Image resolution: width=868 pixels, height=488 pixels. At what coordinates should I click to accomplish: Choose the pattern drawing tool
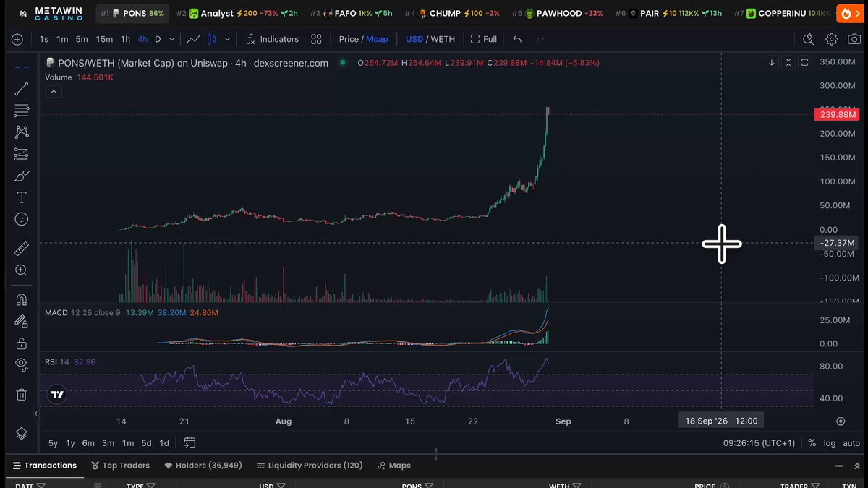tap(22, 132)
